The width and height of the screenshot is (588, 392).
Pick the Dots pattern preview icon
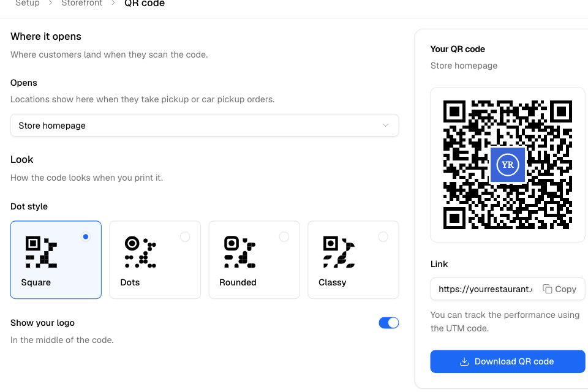pos(140,252)
